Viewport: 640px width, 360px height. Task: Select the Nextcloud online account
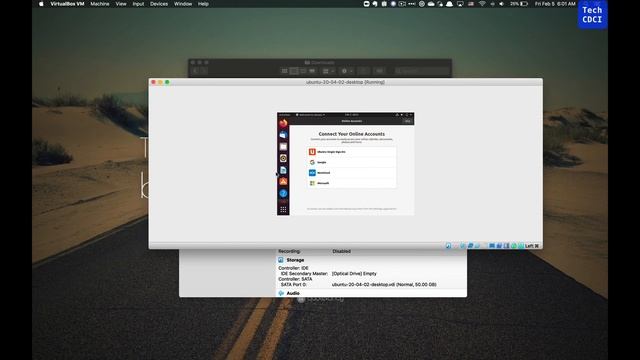click(x=351, y=173)
